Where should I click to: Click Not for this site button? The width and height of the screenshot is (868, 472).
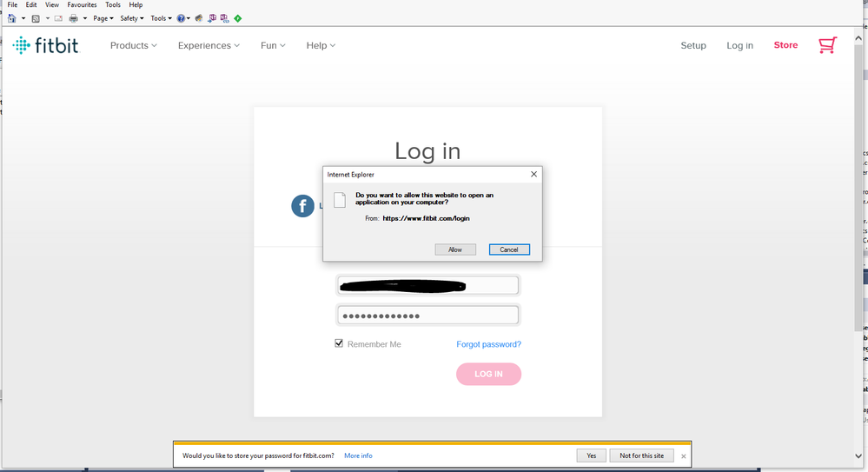click(641, 455)
